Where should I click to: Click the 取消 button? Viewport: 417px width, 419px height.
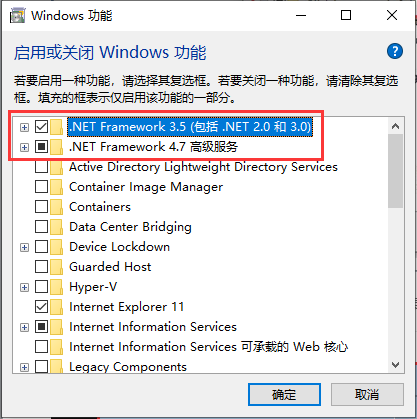[x=367, y=394]
